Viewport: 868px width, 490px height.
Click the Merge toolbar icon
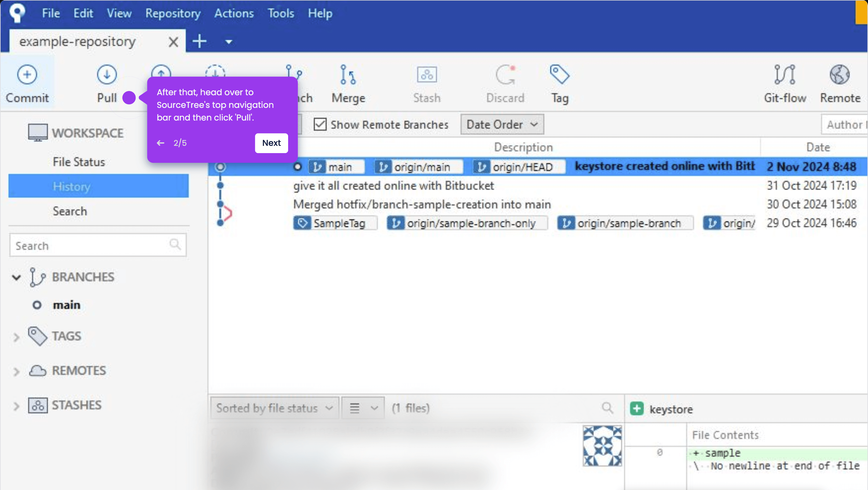tap(348, 74)
